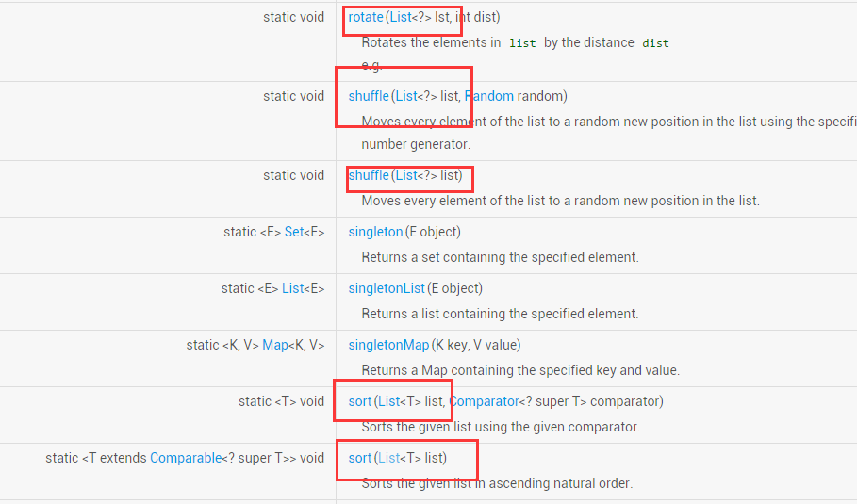Click the List type in single-parameter sort signature
This screenshot has height=504, width=857.
[x=389, y=458]
